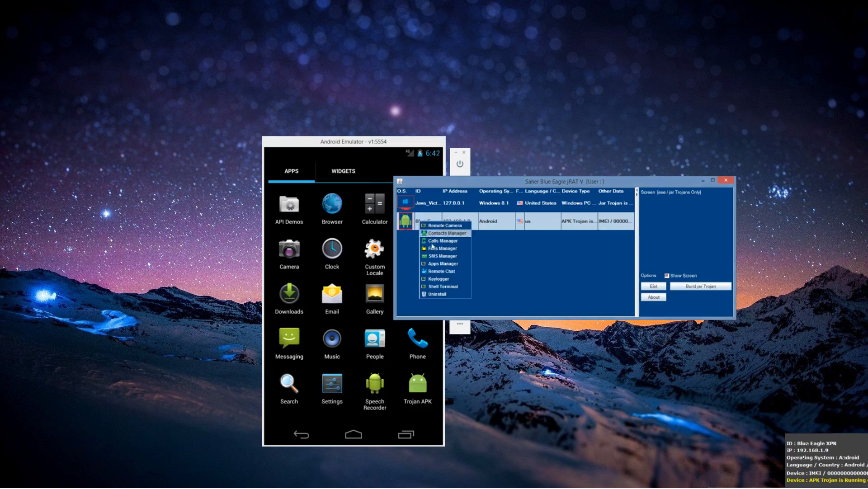Tap the Android home navigation button

click(353, 435)
